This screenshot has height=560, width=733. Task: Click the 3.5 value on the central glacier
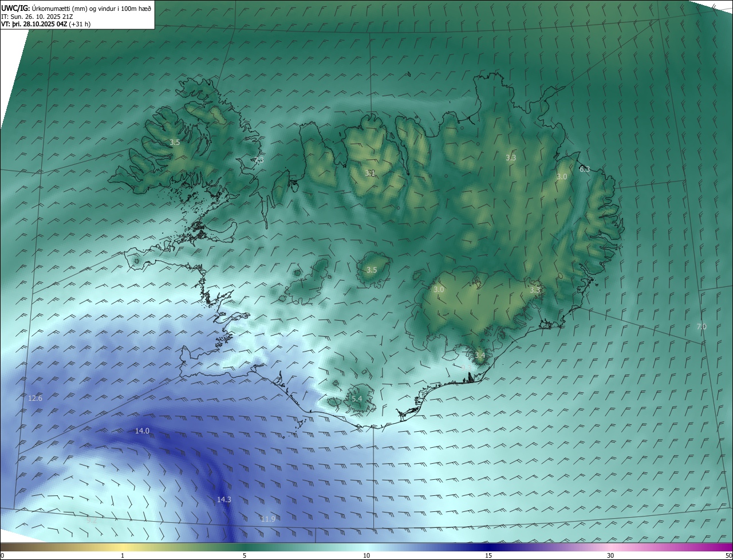coord(372,270)
